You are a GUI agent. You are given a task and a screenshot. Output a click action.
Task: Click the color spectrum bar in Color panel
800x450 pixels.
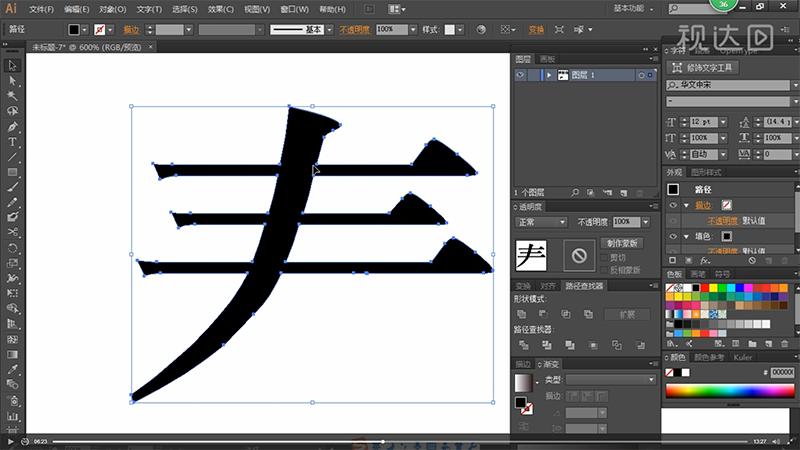[730, 391]
